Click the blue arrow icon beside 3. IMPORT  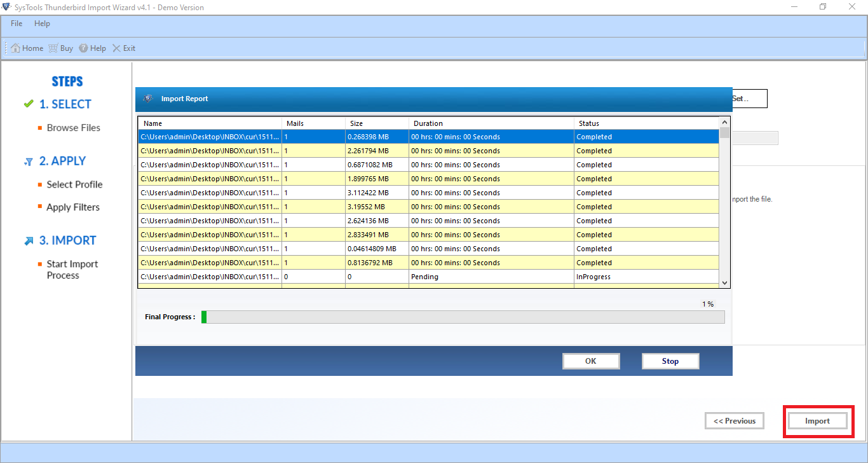coord(29,241)
